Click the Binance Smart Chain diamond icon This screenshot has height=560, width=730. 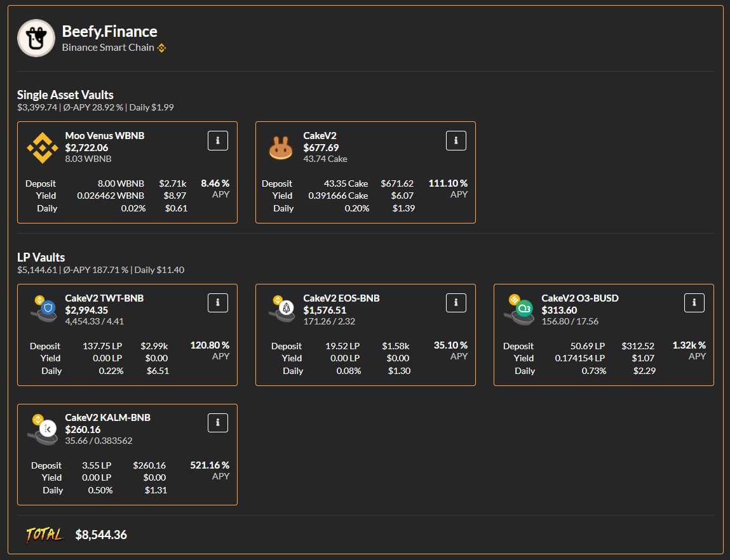coord(161,48)
